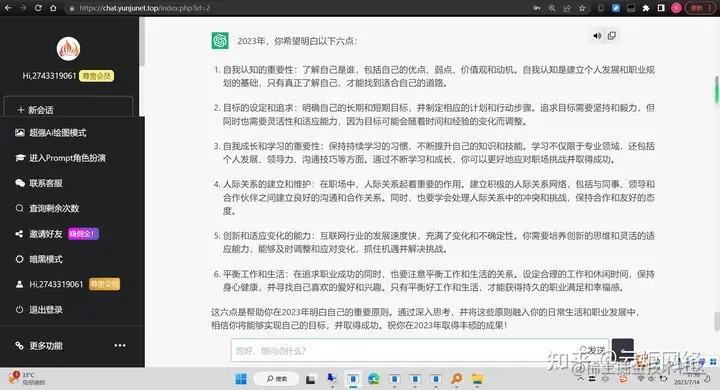Open File Explorer from the taskbar
The image size is (720, 390).
(x=478, y=379)
